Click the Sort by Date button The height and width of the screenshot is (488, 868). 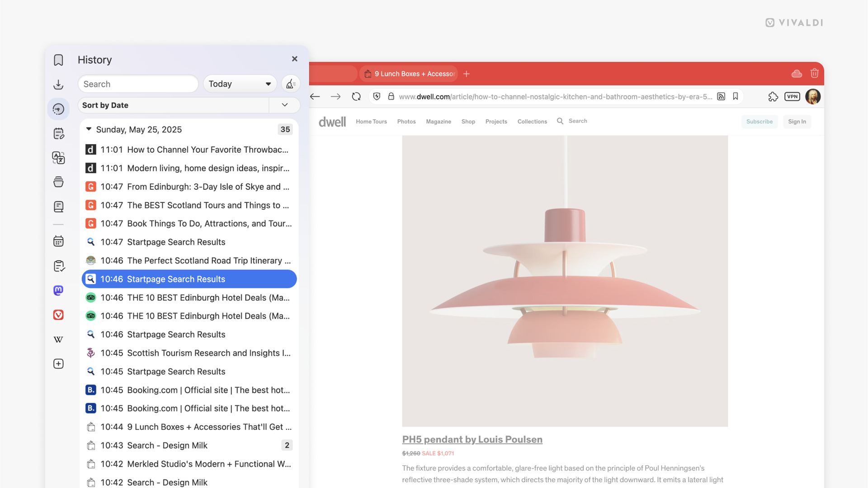click(x=174, y=105)
